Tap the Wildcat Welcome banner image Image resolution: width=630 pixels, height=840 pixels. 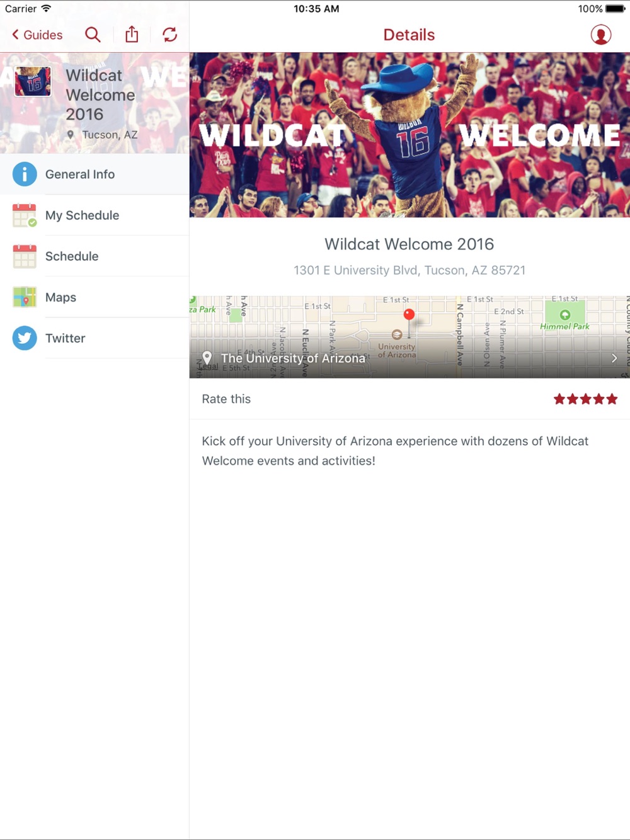pyautogui.click(x=409, y=135)
